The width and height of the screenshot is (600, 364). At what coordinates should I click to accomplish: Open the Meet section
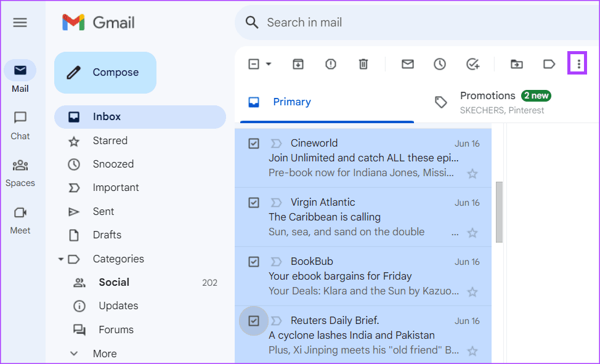(x=20, y=221)
